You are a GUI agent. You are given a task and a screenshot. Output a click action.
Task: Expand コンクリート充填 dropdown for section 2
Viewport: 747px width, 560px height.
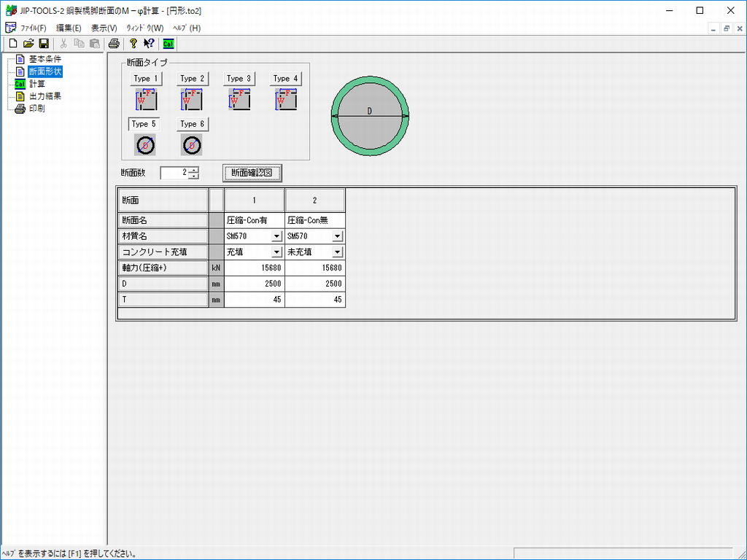337,252
